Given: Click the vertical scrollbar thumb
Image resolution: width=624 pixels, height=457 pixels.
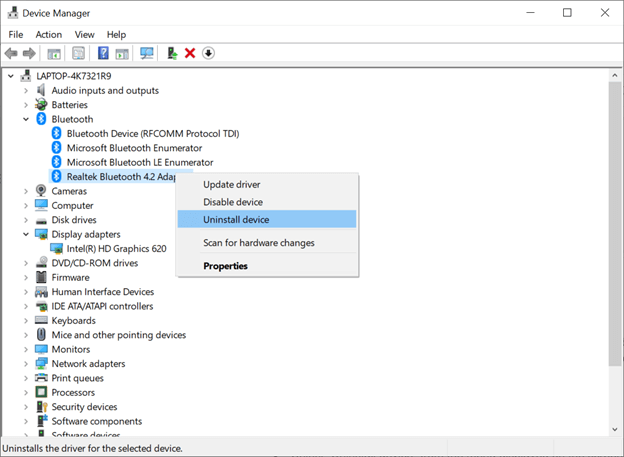Looking at the screenshot, I should click(615, 224).
